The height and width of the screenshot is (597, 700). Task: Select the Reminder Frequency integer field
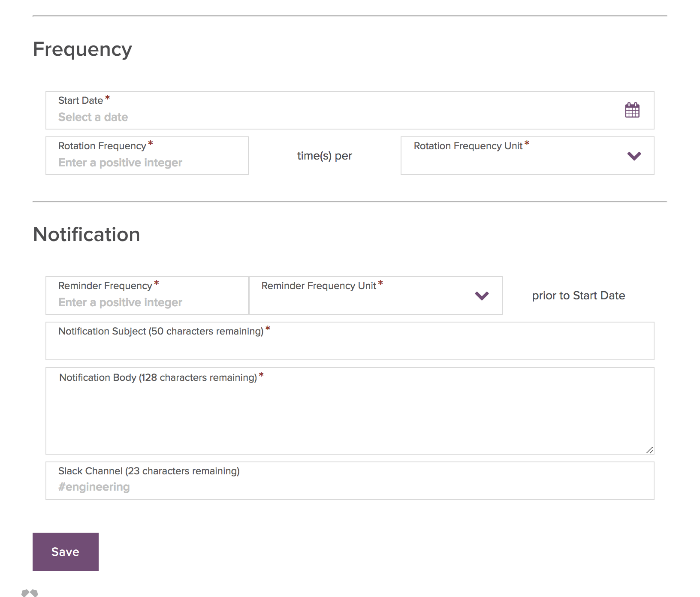coord(147,302)
